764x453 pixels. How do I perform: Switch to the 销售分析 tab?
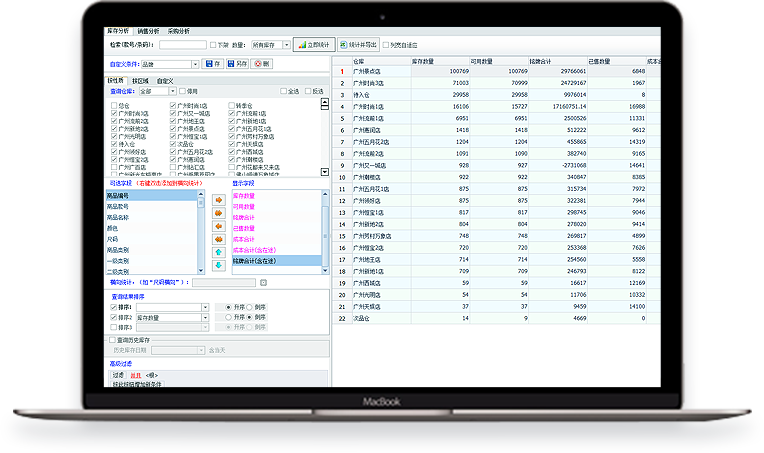(148, 32)
